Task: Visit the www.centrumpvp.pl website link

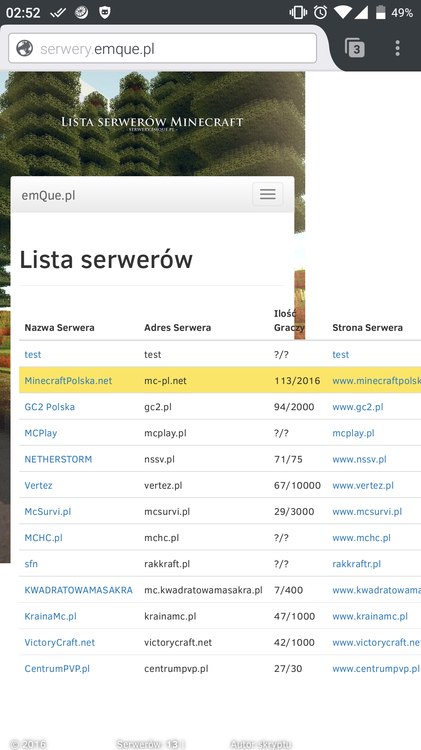Action: pyautogui.click(x=376, y=669)
